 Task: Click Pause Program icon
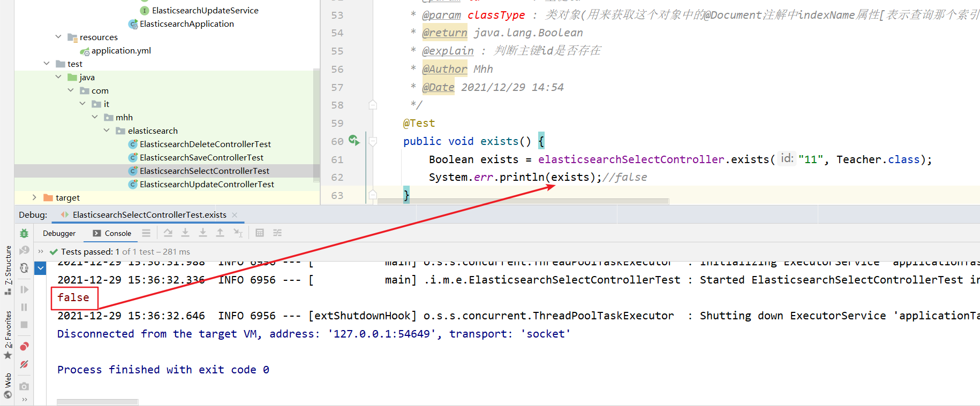(24, 307)
